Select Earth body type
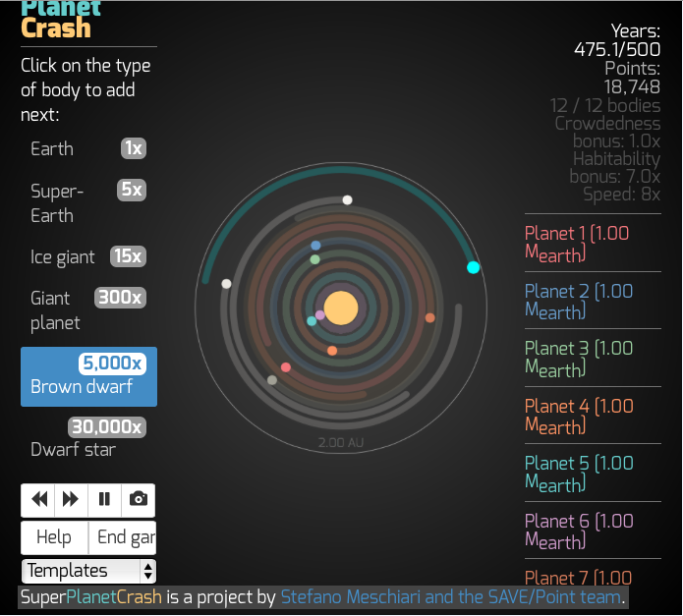Viewport: 683px width, 616px height. pyautogui.click(x=88, y=148)
